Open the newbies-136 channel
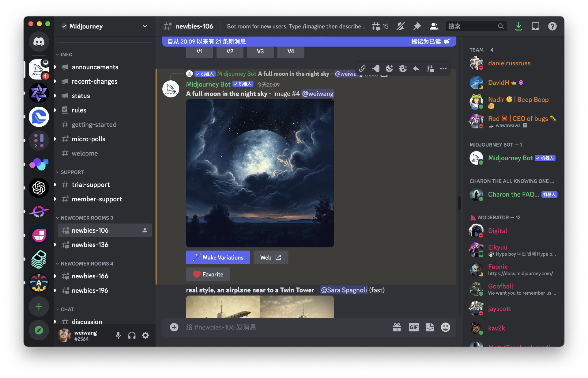The image size is (588, 378). [90, 245]
